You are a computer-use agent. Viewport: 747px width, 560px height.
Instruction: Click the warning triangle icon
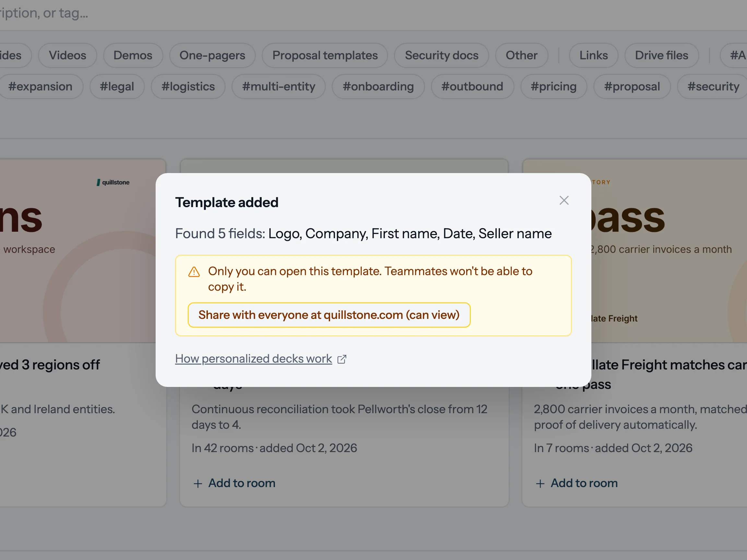pos(194,272)
